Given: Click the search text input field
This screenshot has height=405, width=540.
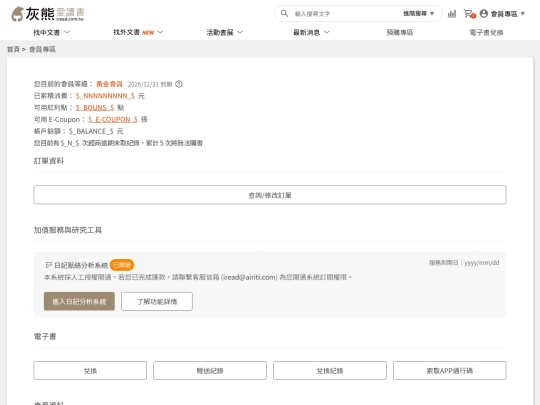Looking at the screenshot, I should [x=345, y=14].
